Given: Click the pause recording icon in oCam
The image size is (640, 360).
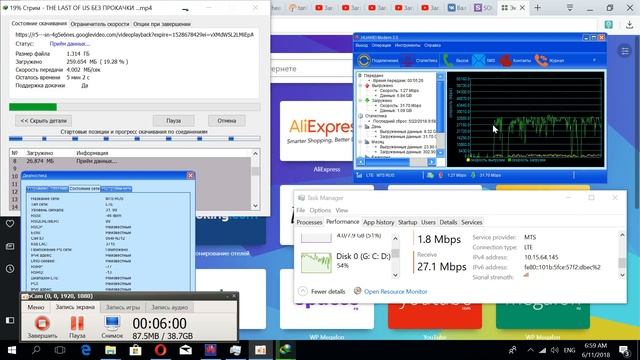Looking at the screenshot, I should click(x=77, y=323).
